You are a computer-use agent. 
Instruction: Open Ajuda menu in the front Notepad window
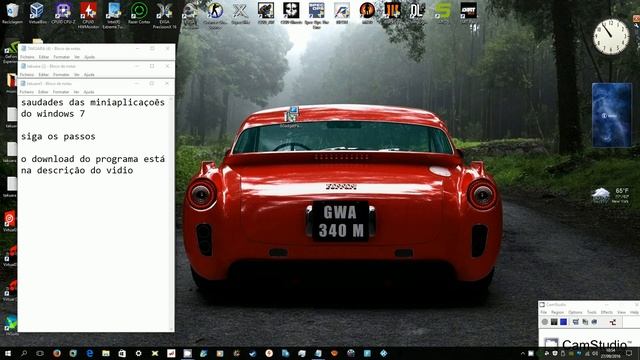point(89,92)
